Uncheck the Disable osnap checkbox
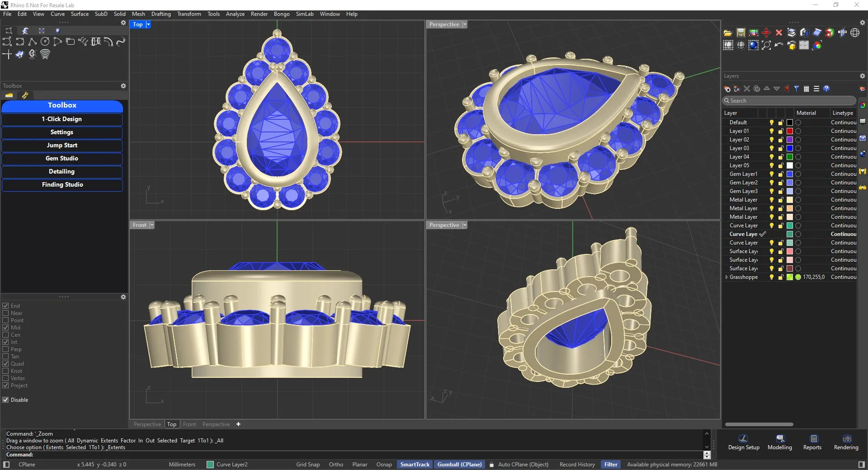Viewport: 868px width, 470px height. [x=6, y=400]
